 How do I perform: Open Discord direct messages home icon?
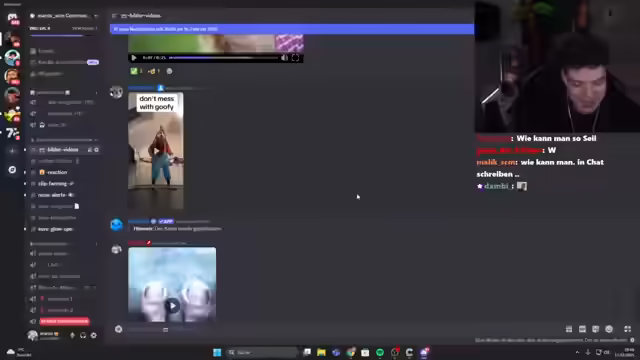click(12, 18)
